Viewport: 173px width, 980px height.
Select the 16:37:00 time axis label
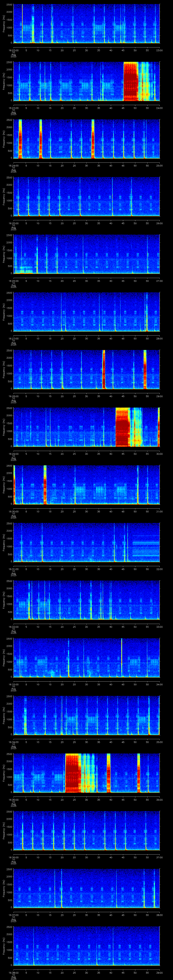coord(14,915)
